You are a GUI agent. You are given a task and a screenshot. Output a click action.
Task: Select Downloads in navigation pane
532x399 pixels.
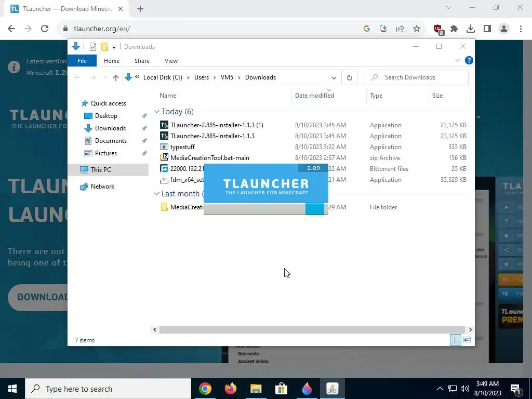tap(110, 128)
